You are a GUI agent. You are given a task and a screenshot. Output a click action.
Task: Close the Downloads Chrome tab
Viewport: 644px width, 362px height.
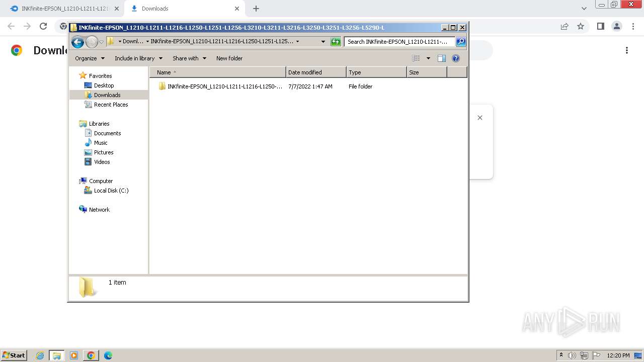[237, 9]
